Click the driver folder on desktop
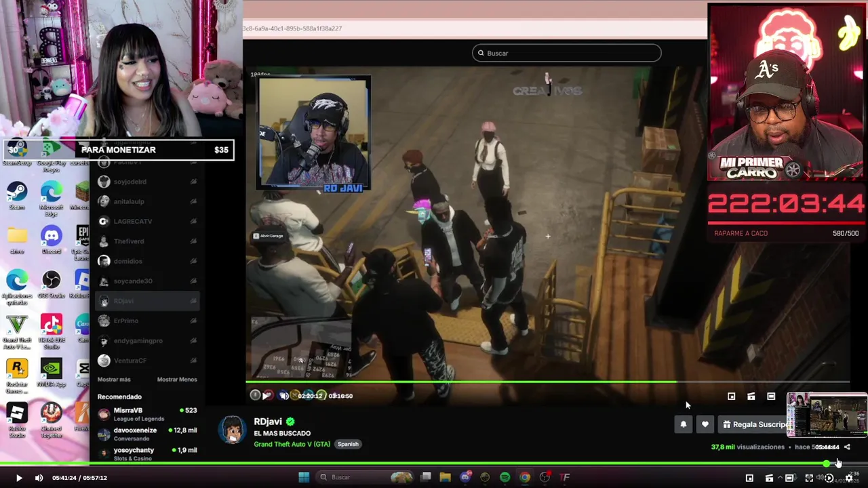 17,241
